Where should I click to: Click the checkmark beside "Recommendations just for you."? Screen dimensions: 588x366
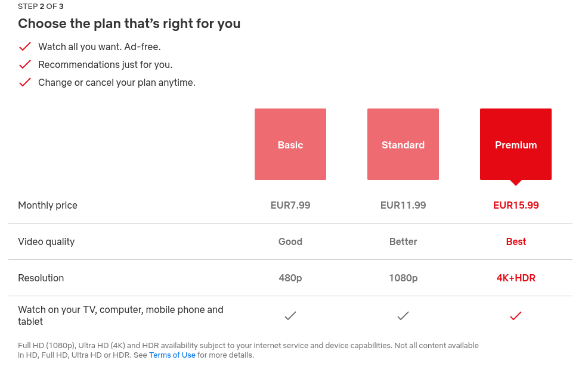(25, 64)
